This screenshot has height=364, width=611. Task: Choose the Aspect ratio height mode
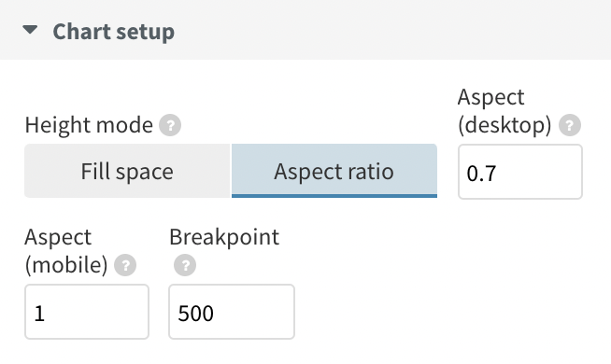334,171
